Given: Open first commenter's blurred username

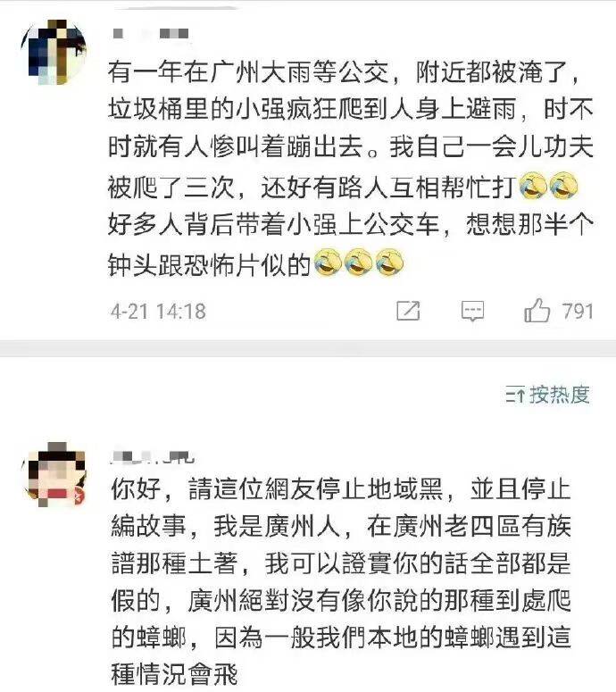Looking at the screenshot, I should [x=151, y=34].
